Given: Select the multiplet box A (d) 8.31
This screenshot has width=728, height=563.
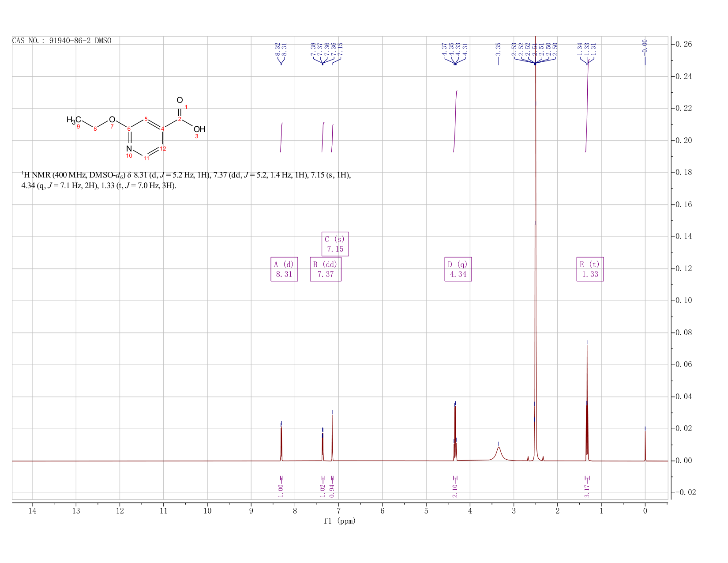Looking at the screenshot, I should tap(284, 269).
